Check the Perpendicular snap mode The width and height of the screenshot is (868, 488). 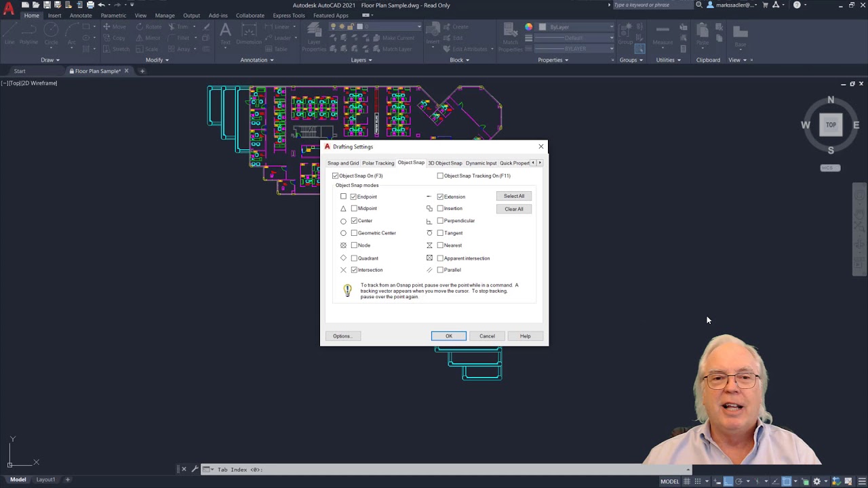(440, 220)
